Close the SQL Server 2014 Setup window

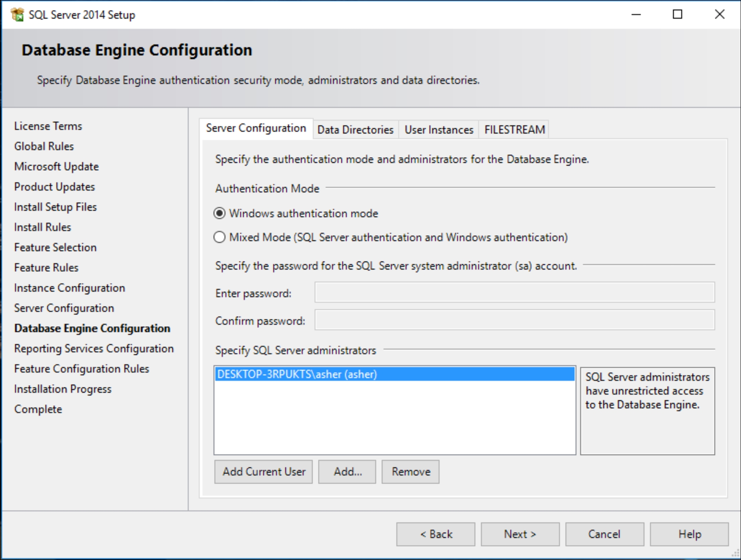[x=719, y=15]
